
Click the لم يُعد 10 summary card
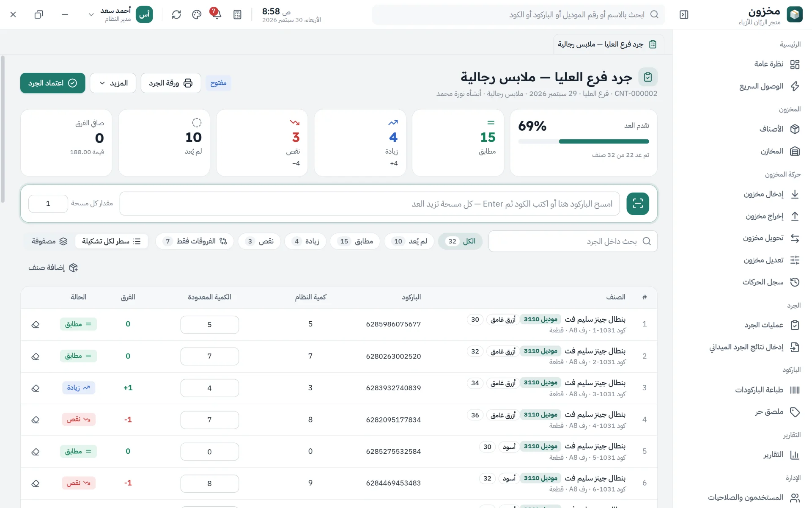tap(164, 143)
